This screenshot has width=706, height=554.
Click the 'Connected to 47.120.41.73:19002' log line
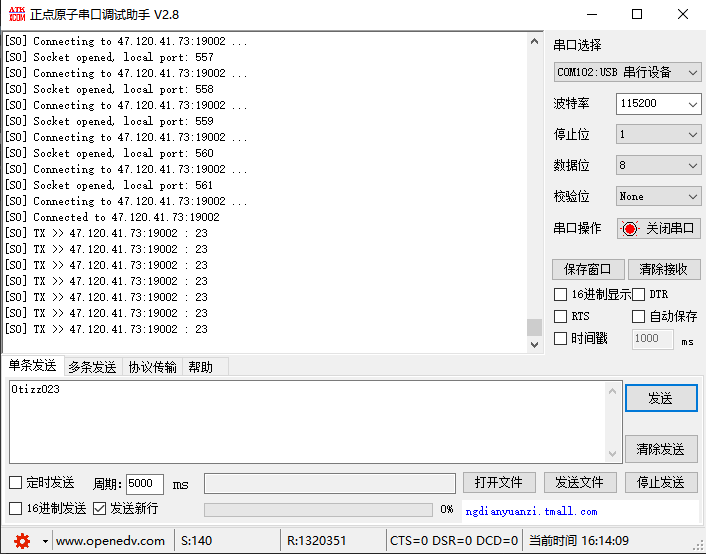click(x=112, y=217)
